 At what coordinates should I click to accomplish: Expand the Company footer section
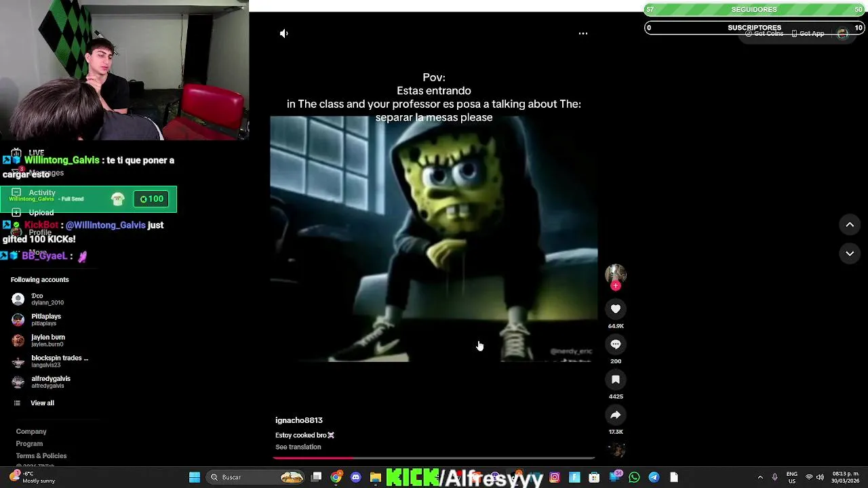pyautogui.click(x=31, y=432)
